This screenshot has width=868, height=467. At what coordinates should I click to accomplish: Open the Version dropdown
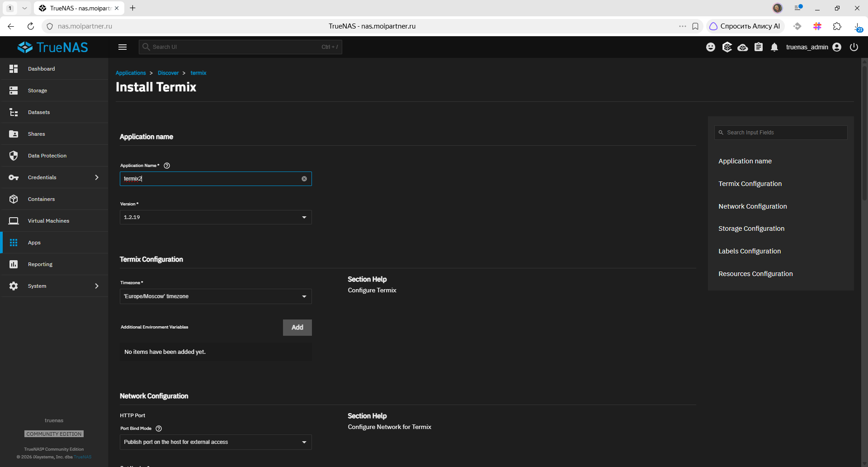pos(216,217)
